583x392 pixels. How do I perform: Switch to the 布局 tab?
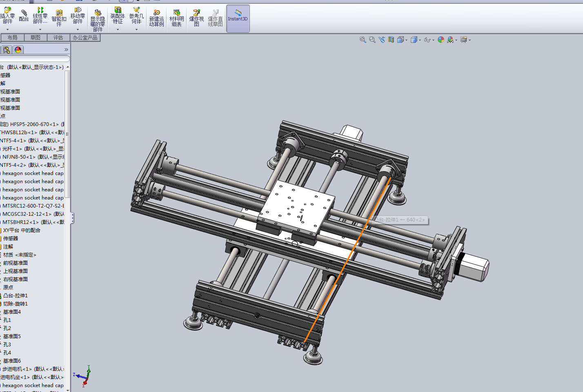tap(13, 38)
